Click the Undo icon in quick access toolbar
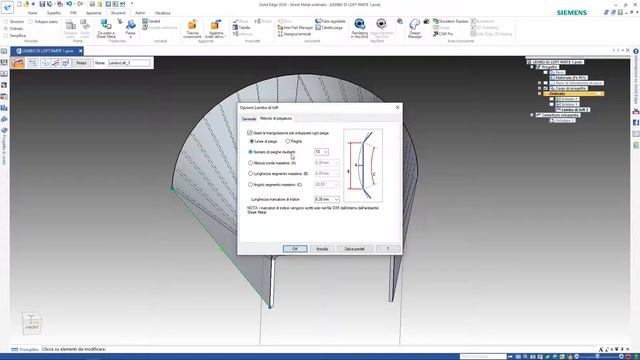Screen dimensions: 640x360 [69, 4]
